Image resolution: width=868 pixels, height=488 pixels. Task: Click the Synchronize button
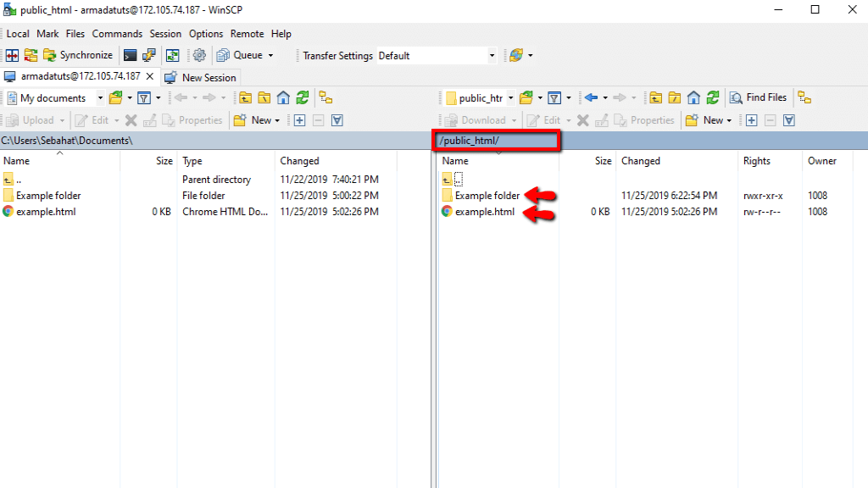coord(78,55)
